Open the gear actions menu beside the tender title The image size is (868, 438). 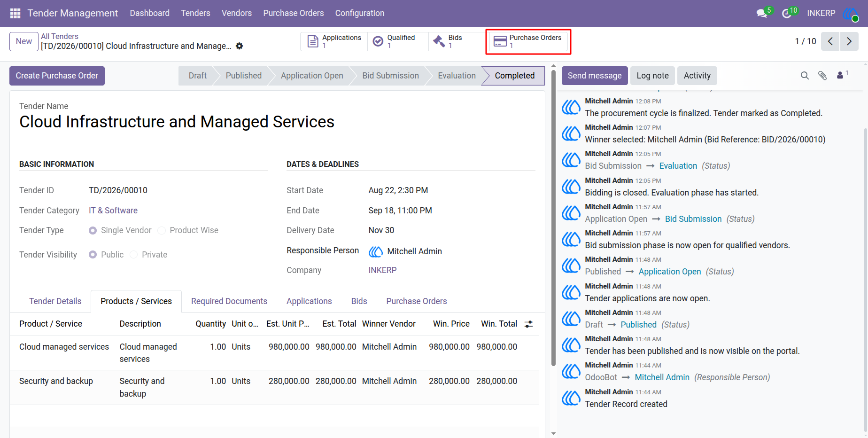click(239, 46)
